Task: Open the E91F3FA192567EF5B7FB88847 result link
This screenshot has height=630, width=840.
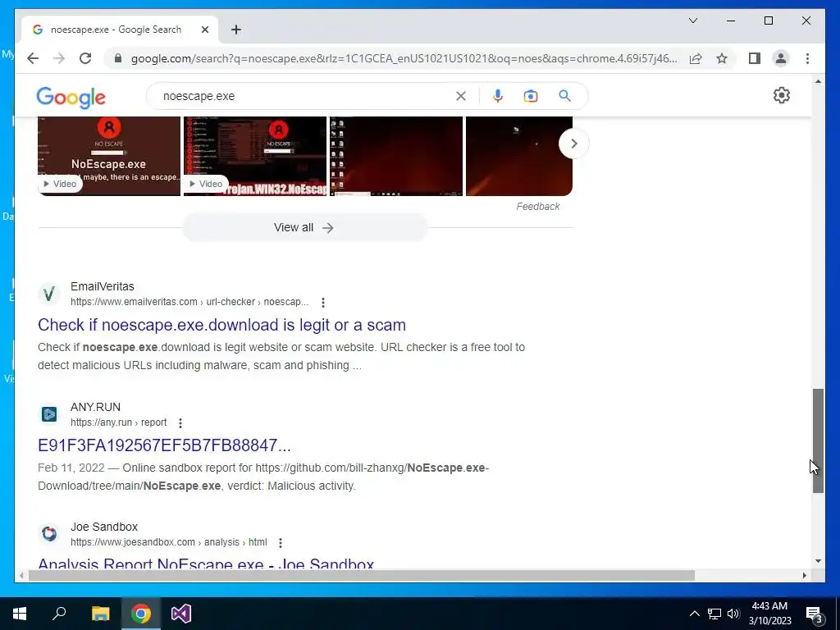Action: (164, 445)
